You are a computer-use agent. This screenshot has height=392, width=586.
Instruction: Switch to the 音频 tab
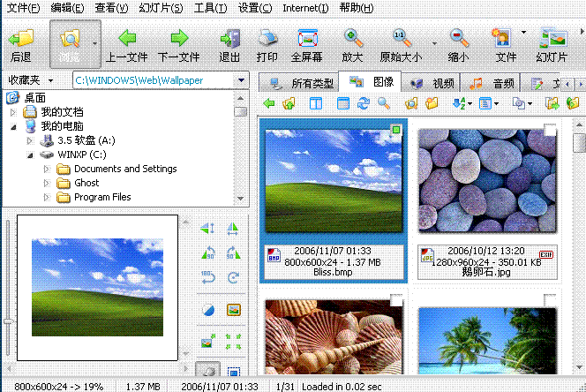tap(490, 83)
